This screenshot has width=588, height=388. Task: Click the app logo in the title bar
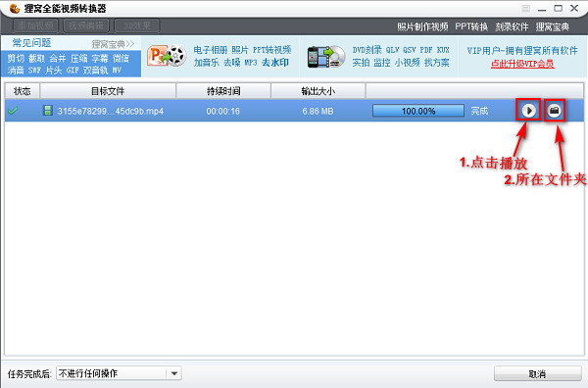pos(15,8)
